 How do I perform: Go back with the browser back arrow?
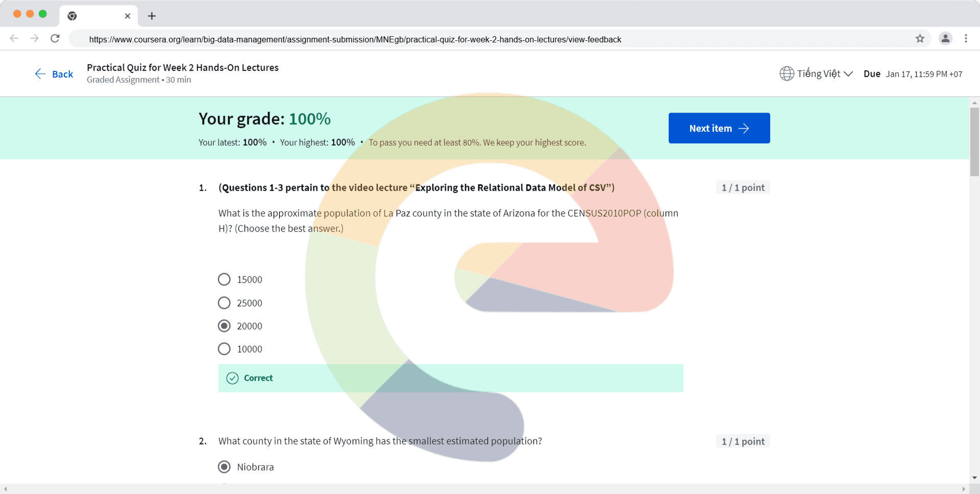pos(14,38)
